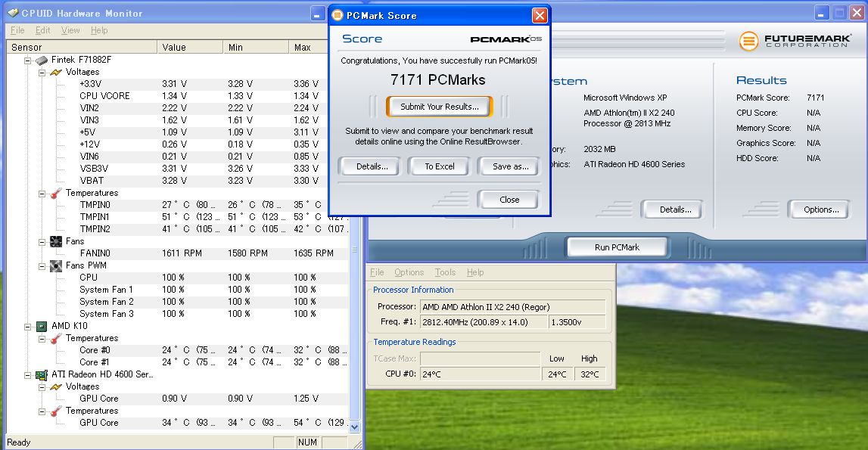Click To Excel button
This screenshot has height=450, width=868.
tap(440, 166)
